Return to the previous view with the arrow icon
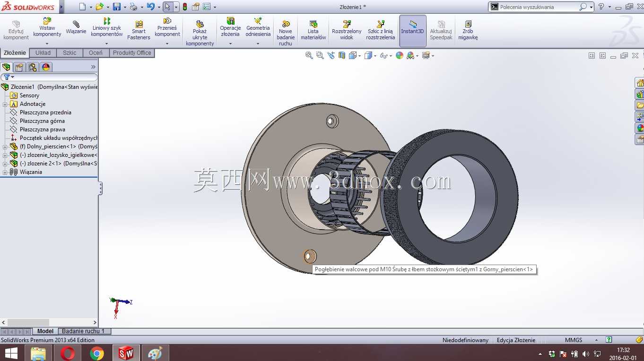644x361 pixels. point(331,55)
